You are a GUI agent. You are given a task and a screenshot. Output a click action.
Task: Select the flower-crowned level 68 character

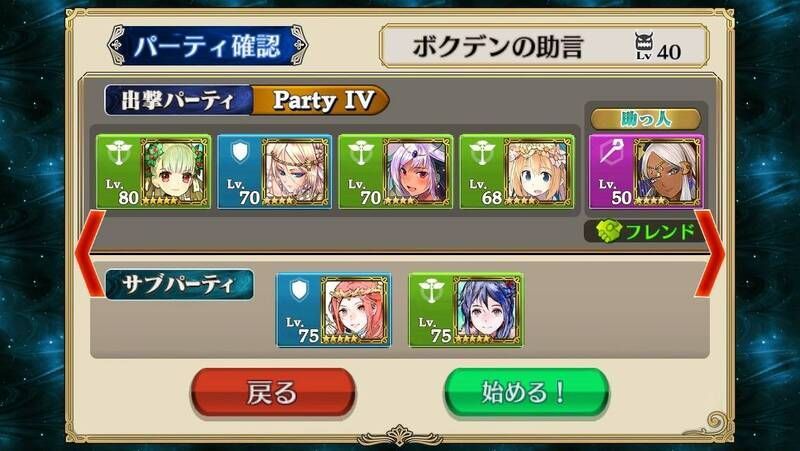517,171
